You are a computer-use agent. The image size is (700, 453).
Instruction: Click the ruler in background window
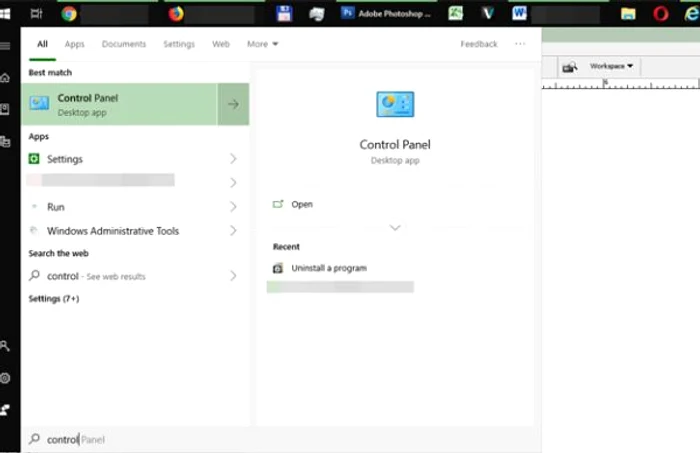pos(621,84)
